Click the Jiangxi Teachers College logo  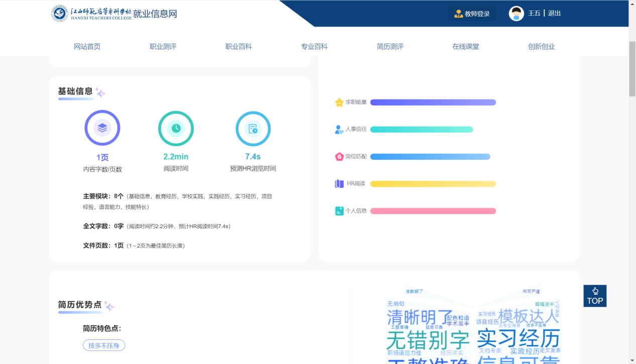(x=59, y=14)
